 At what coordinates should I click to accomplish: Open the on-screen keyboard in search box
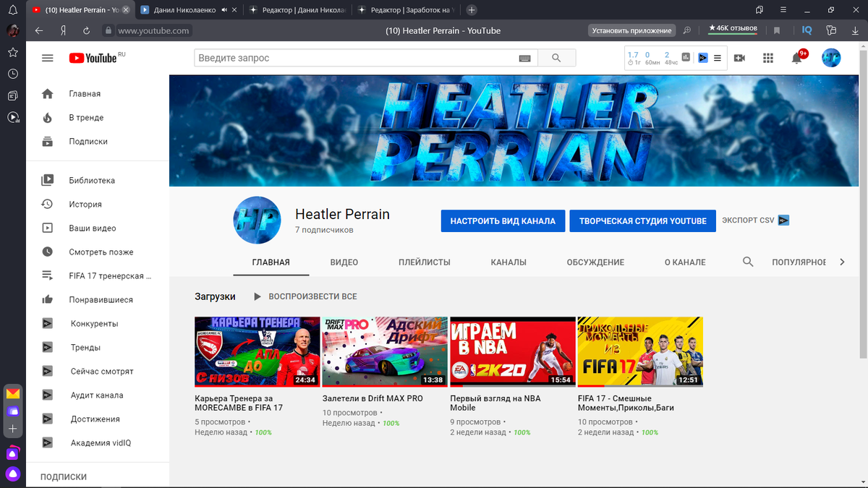coord(524,58)
